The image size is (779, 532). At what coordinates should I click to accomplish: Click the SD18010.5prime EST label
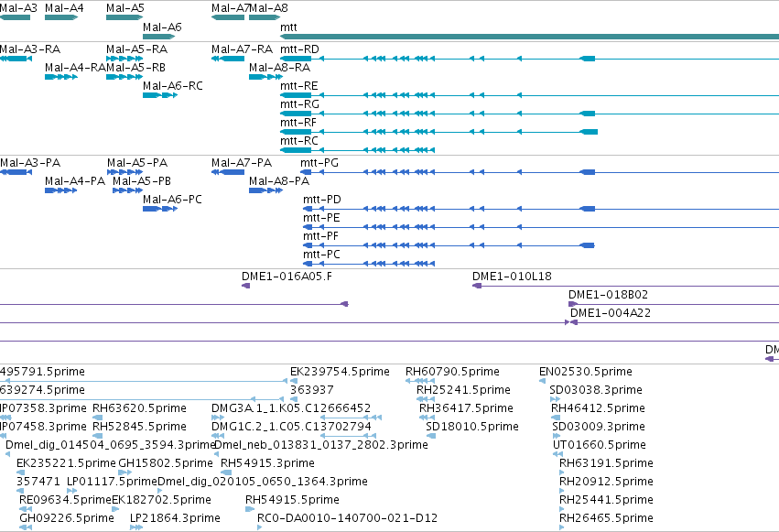click(472, 428)
